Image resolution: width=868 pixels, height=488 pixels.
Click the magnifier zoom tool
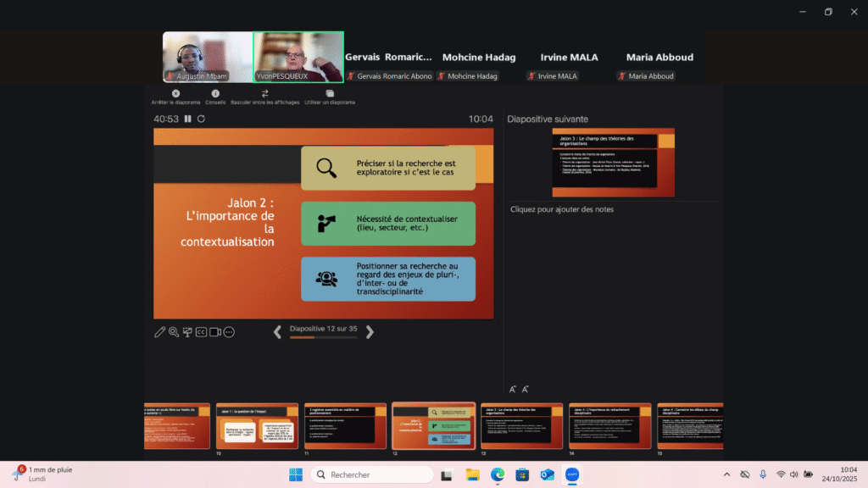[173, 332]
